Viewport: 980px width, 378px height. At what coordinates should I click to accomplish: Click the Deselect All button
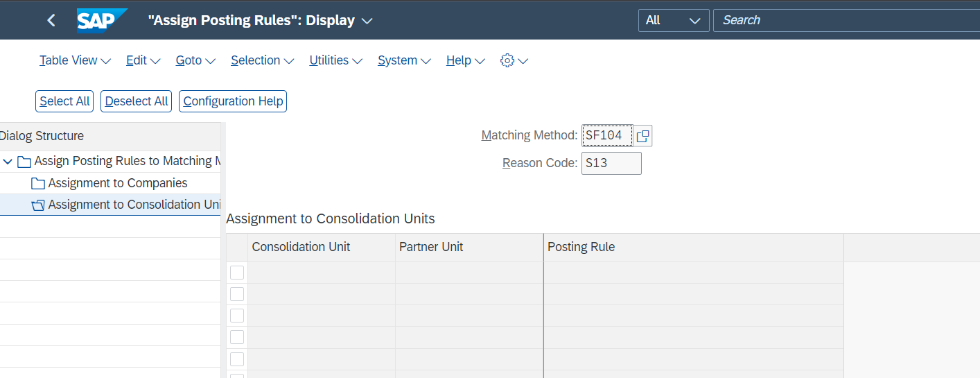point(137,101)
